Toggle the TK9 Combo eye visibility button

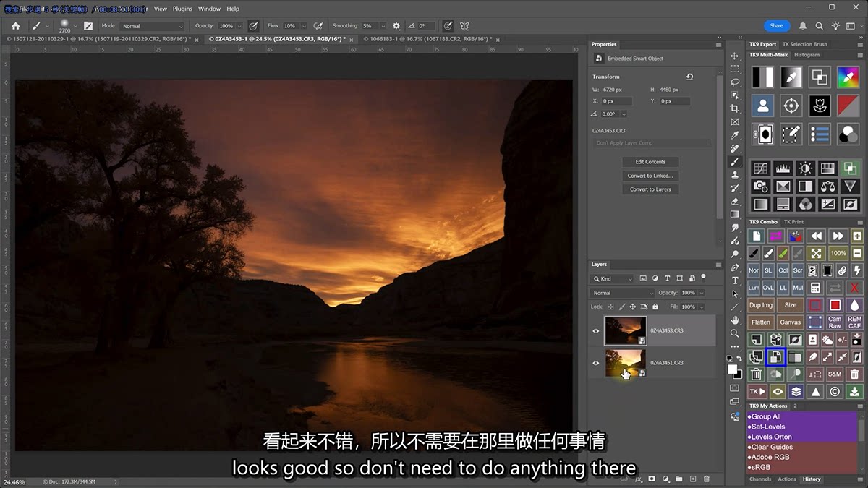pos(777,391)
